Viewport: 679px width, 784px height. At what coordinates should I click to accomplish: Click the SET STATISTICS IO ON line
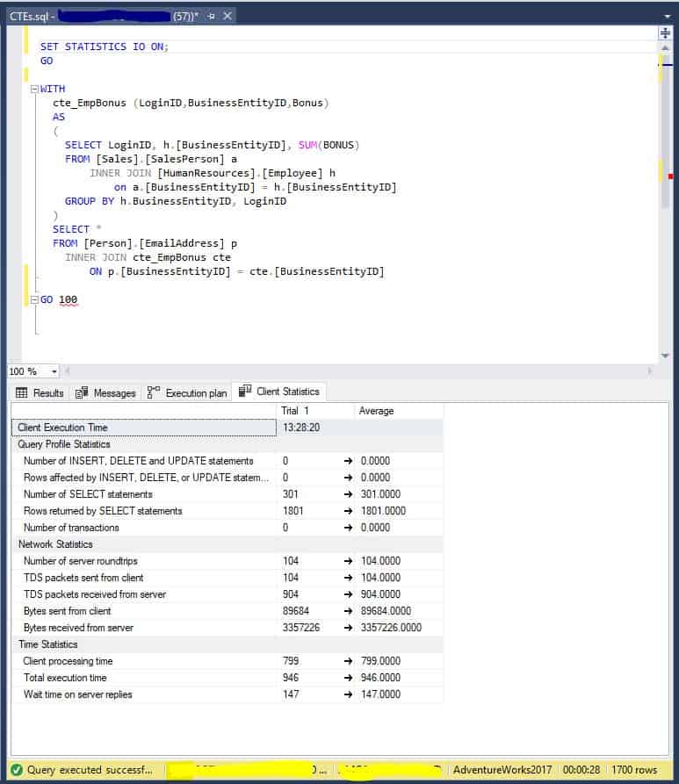(x=104, y=47)
